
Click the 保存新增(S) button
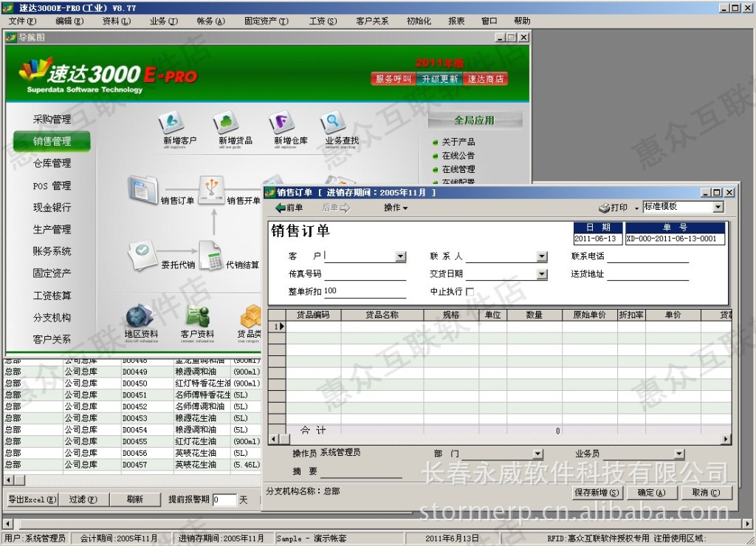(597, 493)
